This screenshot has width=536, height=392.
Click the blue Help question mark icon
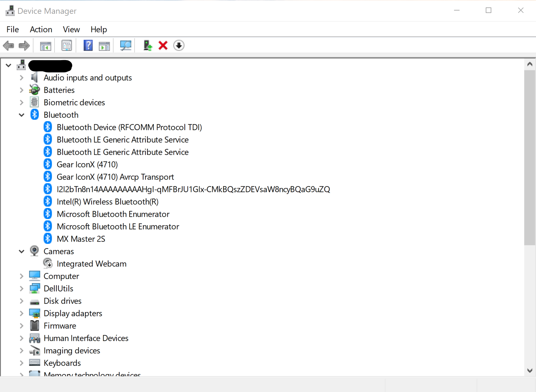tap(88, 45)
